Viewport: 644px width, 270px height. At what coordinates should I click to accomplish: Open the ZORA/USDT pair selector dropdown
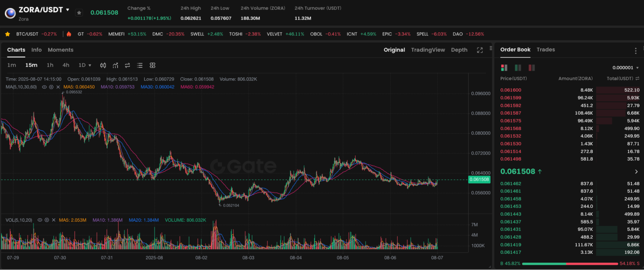pos(68,10)
